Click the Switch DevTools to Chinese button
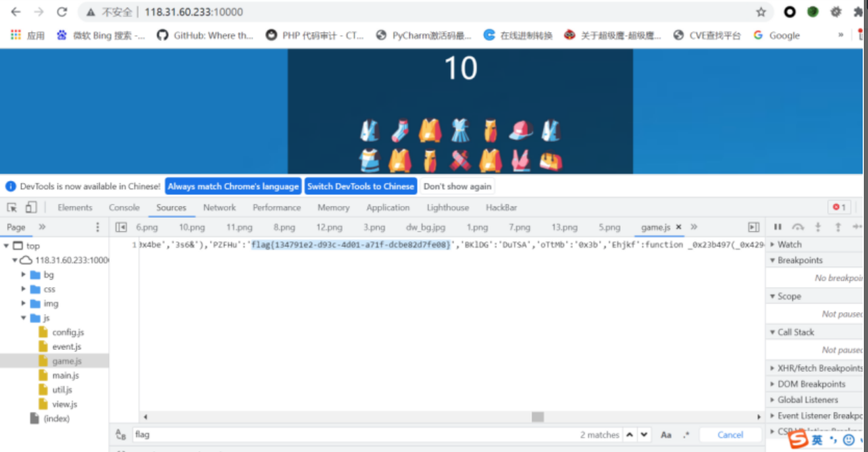Screen dimensions: 868x452 click(360, 186)
